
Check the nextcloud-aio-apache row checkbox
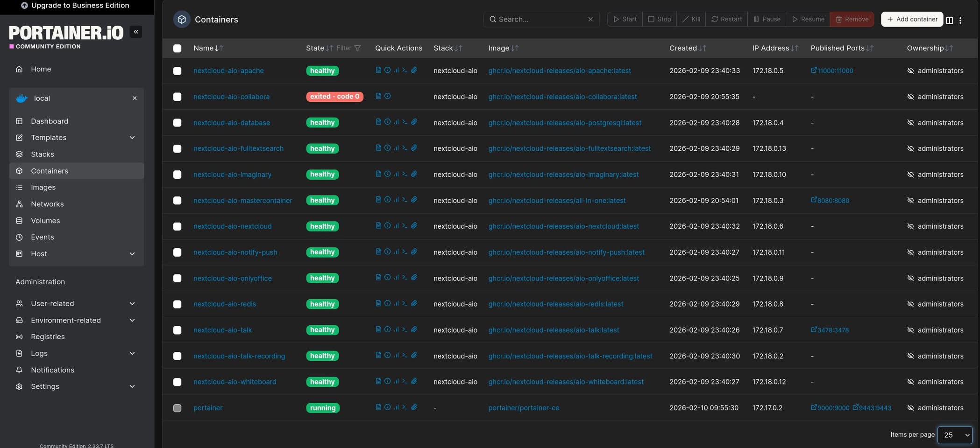(177, 71)
